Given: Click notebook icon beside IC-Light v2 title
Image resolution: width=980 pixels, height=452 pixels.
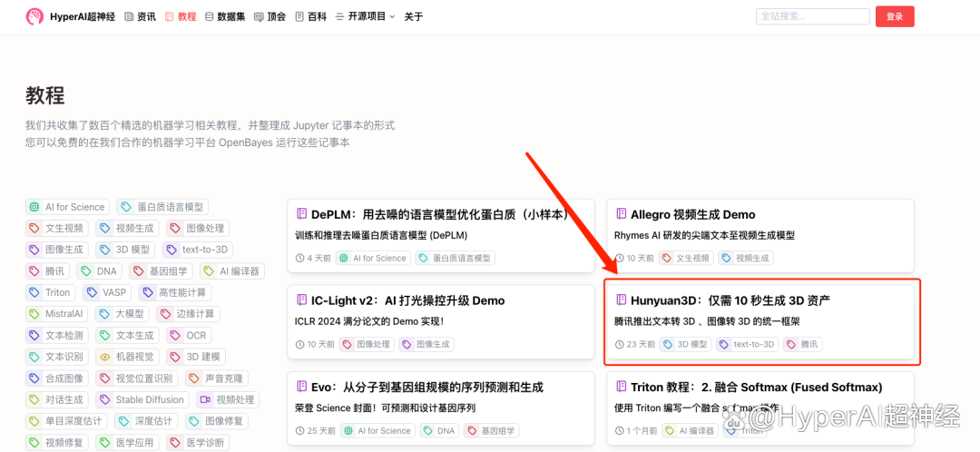Looking at the screenshot, I should click(301, 300).
